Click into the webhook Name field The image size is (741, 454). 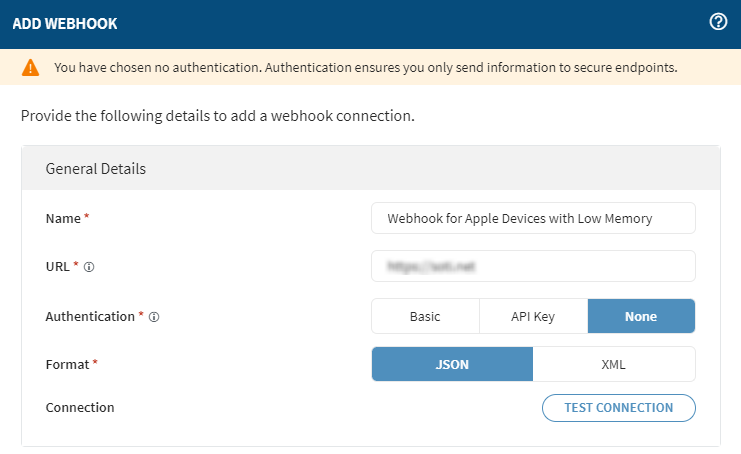(532, 218)
